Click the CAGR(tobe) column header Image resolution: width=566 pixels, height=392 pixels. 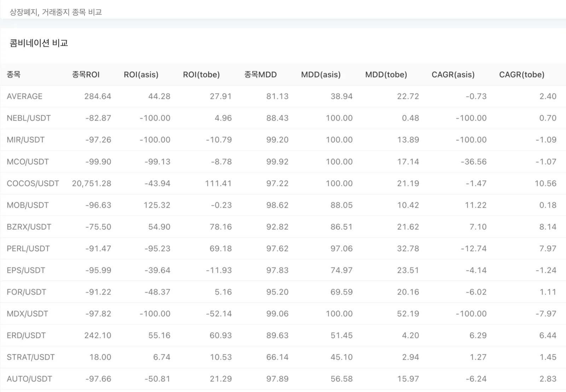click(x=521, y=75)
